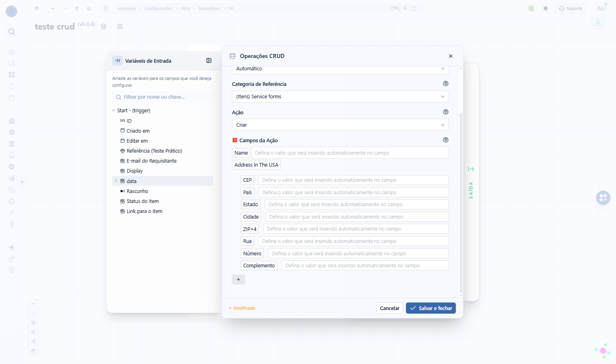Focus the Filtrar por nome ou chave search
The height and width of the screenshot is (364, 616).
(x=163, y=97)
